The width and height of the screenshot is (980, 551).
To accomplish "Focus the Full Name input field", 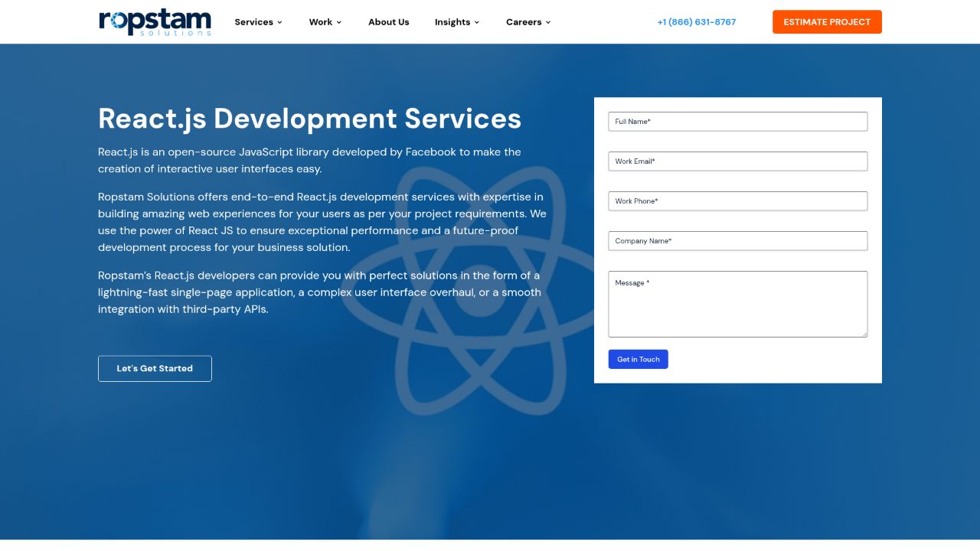I will pos(737,122).
